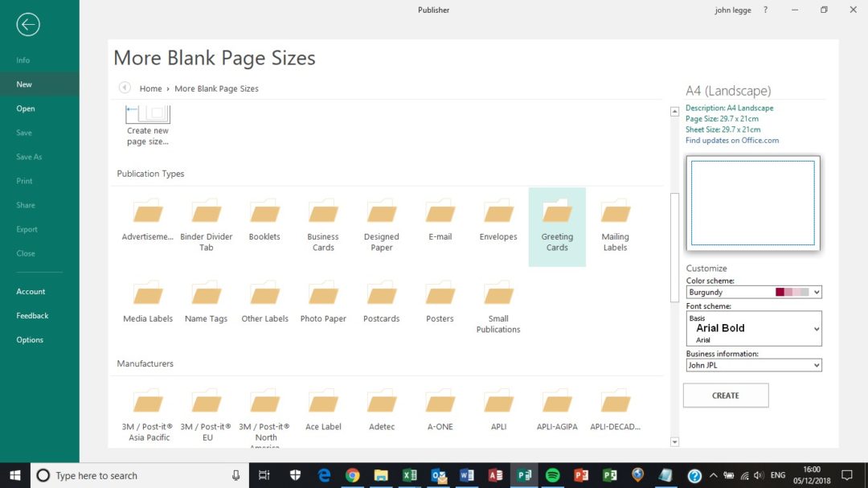Open the Business information dropdown
Viewport: 868px width, 488px height.
(x=753, y=365)
